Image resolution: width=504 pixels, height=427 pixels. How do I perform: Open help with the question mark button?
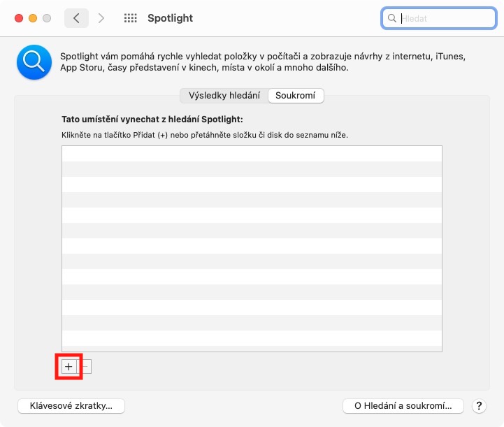(x=480, y=406)
